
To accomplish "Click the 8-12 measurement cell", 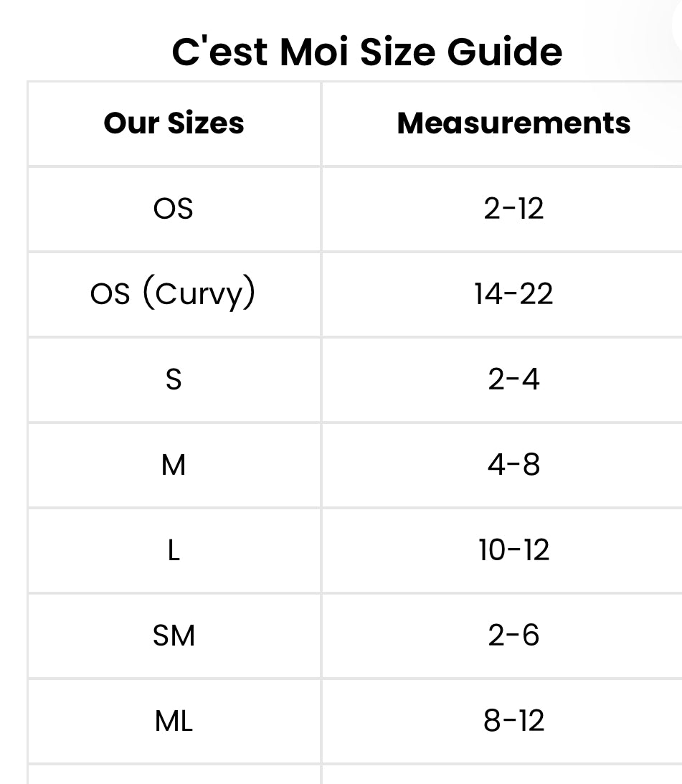I will 513,721.
